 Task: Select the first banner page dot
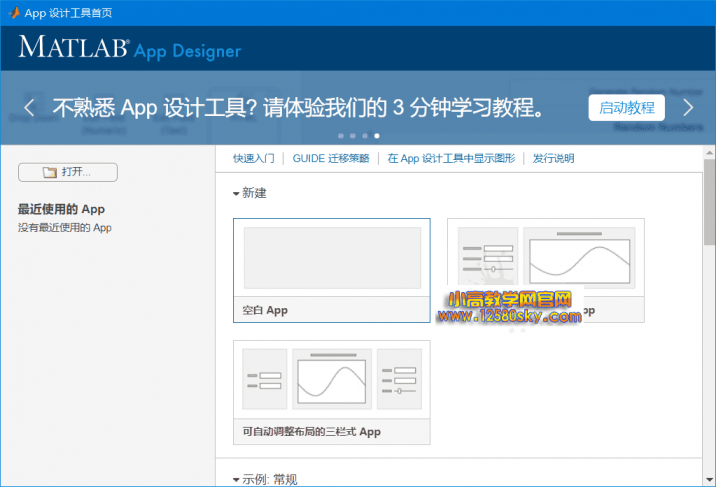pos(341,136)
